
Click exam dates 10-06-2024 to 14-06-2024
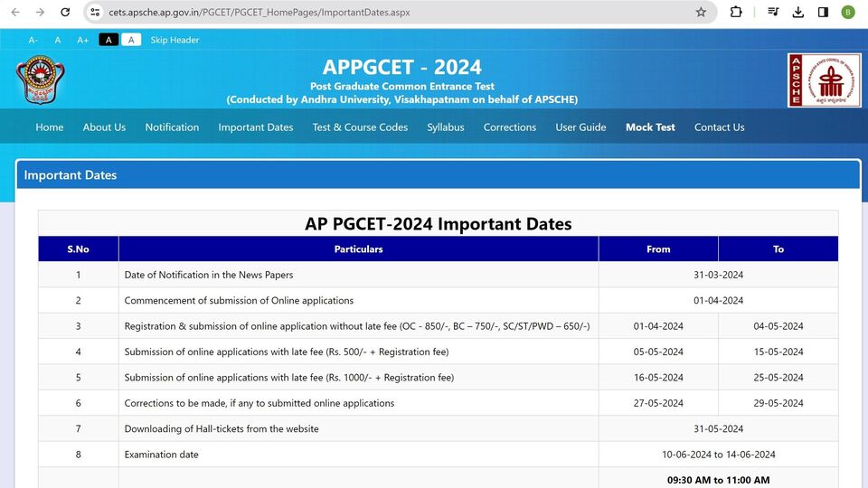click(718, 455)
